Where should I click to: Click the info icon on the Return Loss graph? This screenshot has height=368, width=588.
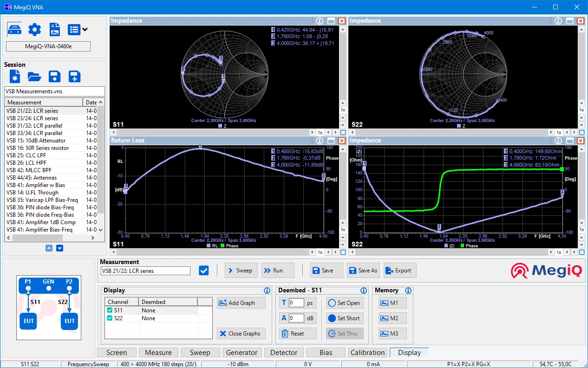point(320,141)
